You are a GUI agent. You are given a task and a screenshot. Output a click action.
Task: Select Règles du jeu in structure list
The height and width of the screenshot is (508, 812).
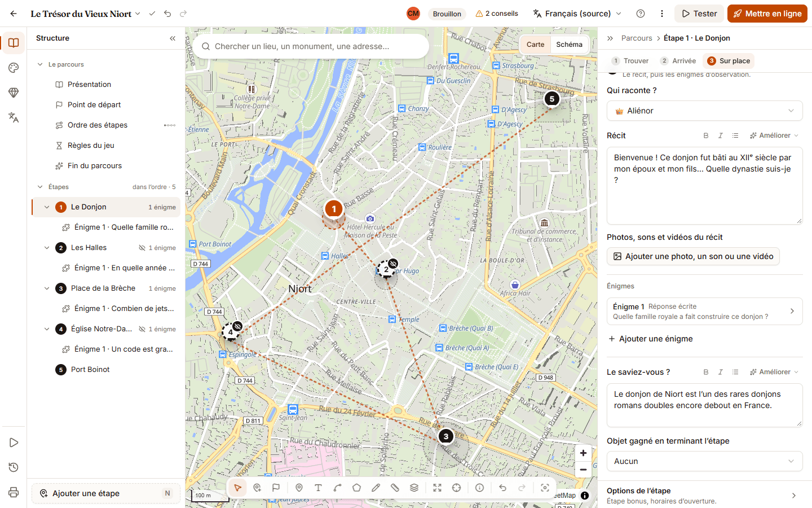106,146
